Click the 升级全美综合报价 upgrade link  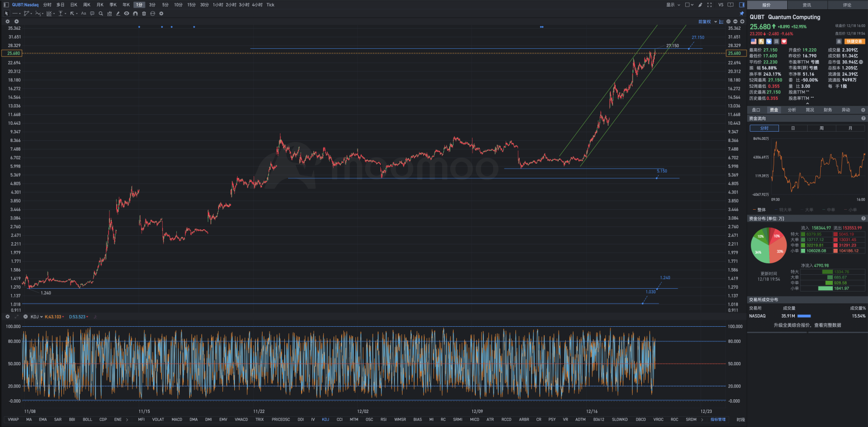807,325
